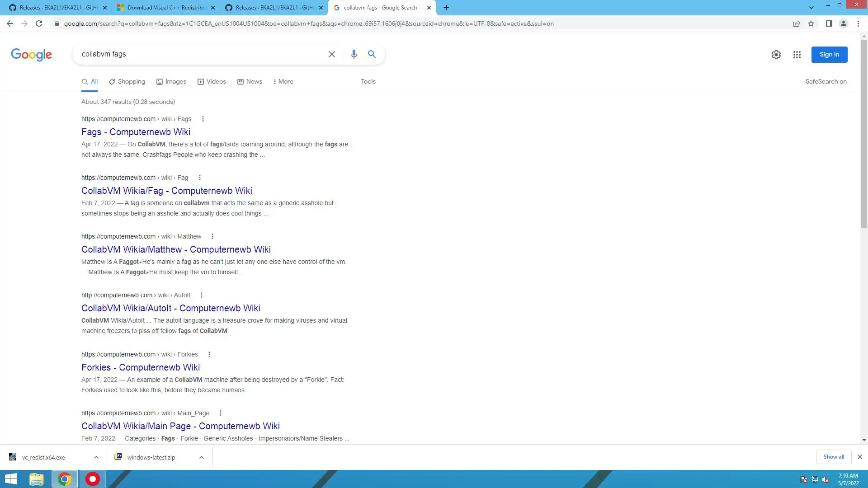Click the share this page icon
Screen dimensions: 868x488
(x=796, y=23)
